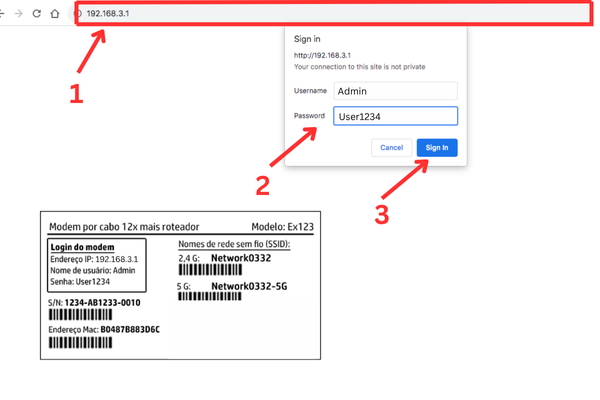Click the barcode below the MAC address
This screenshot has width=600, height=400.
(80, 343)
